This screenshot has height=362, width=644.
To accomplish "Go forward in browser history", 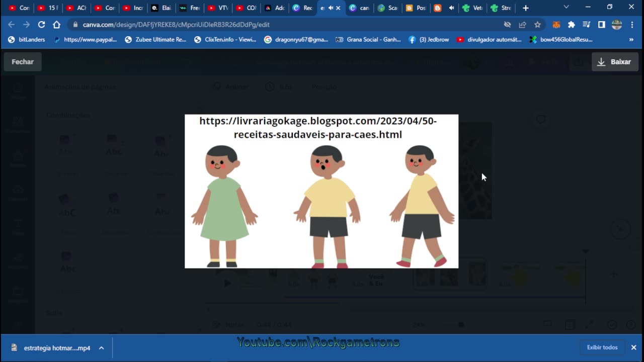I will pos(27,24).
